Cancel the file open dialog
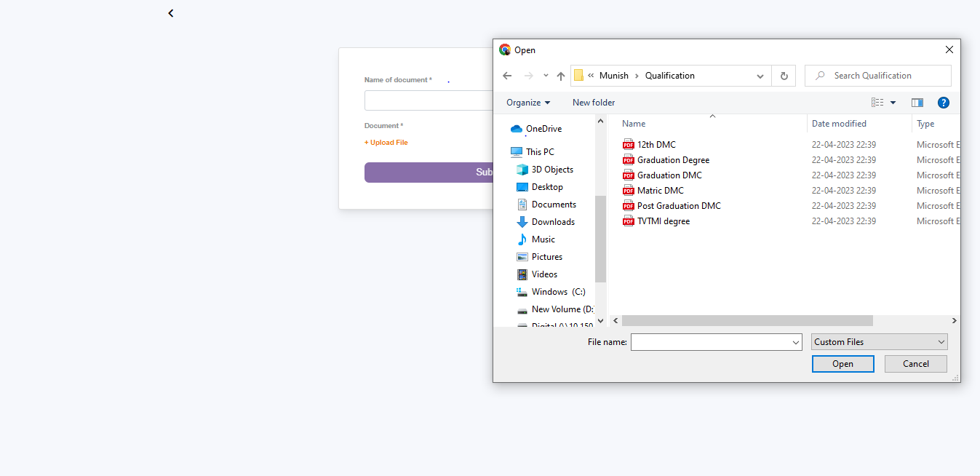The height and width of the screenshot is (476, 980). pyautogui.click(x=915, y=364)
